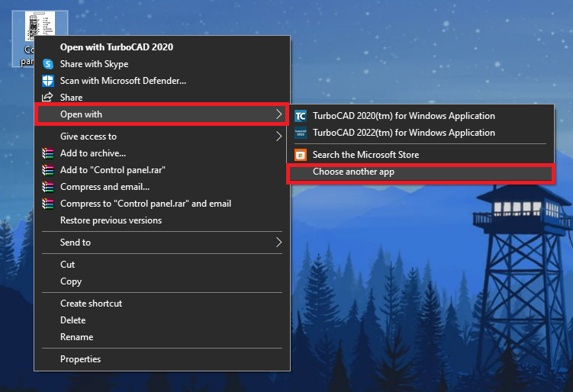Select Rename in the context menu

pos(163,337)
